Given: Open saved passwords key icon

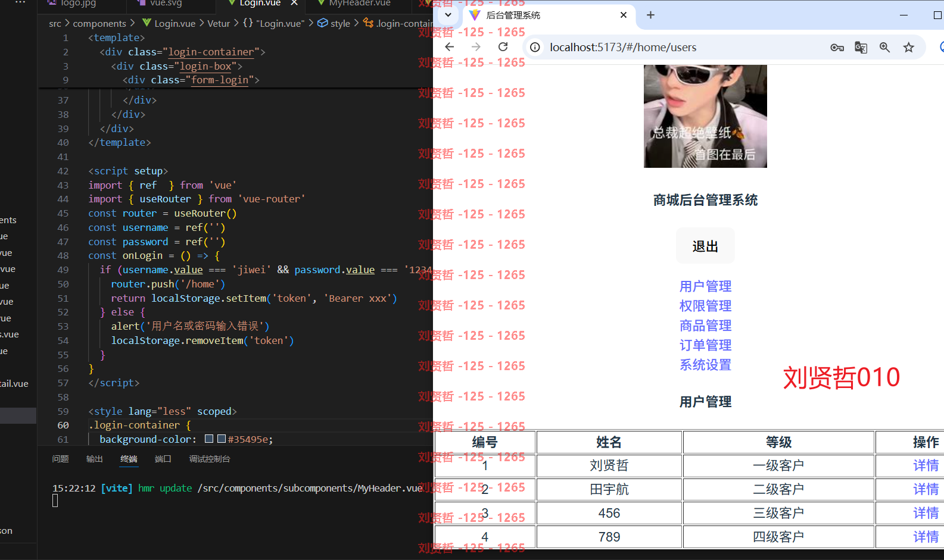Looking at the screenshot, I should coord(837,48).
